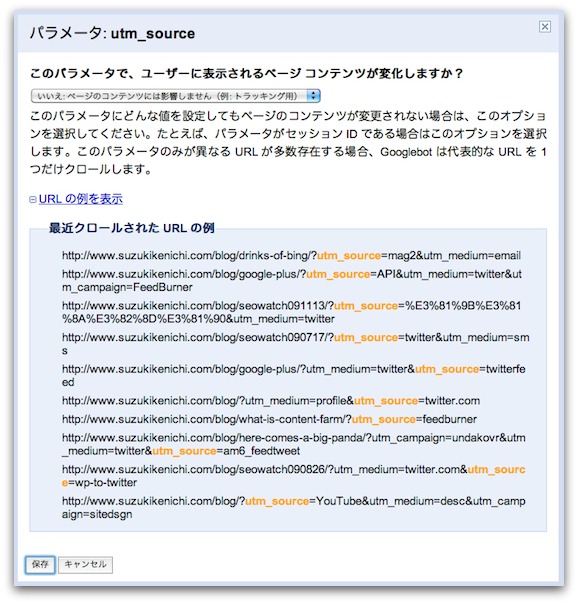Click the question about page content changing

click(246, 73)
